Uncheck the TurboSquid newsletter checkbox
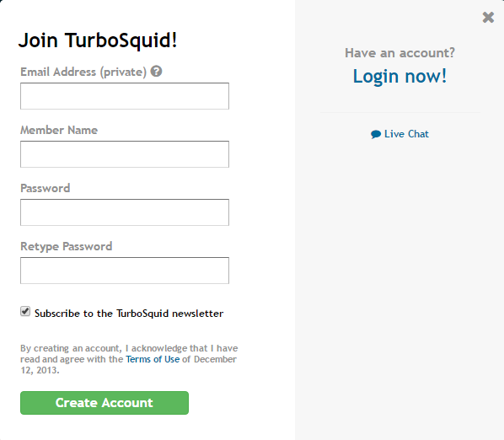The width and height of the screenshot is (504, 440). [25, 311]
